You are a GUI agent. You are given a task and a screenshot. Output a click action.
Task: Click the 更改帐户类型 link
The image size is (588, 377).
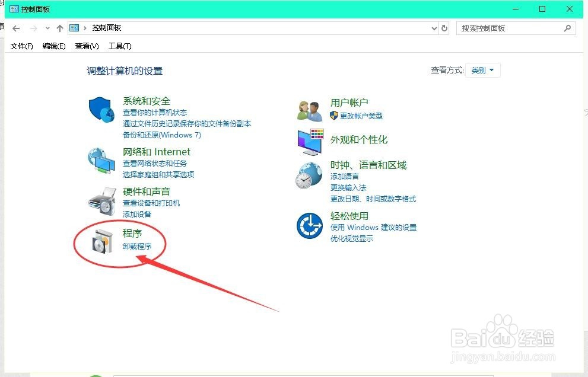[361, 116]
